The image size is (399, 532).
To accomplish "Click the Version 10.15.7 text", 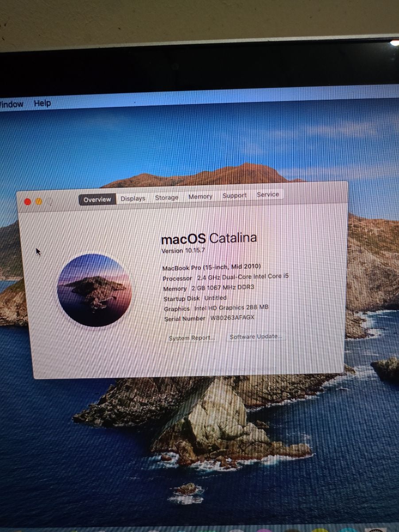I will point(184,250).
